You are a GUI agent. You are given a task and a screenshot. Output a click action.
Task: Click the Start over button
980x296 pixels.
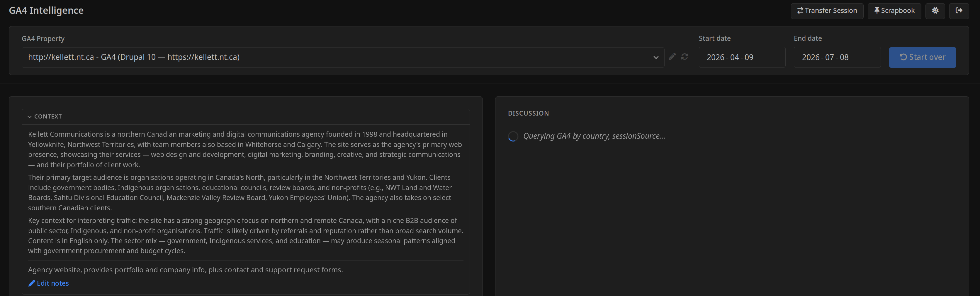[x=922, y=57]
